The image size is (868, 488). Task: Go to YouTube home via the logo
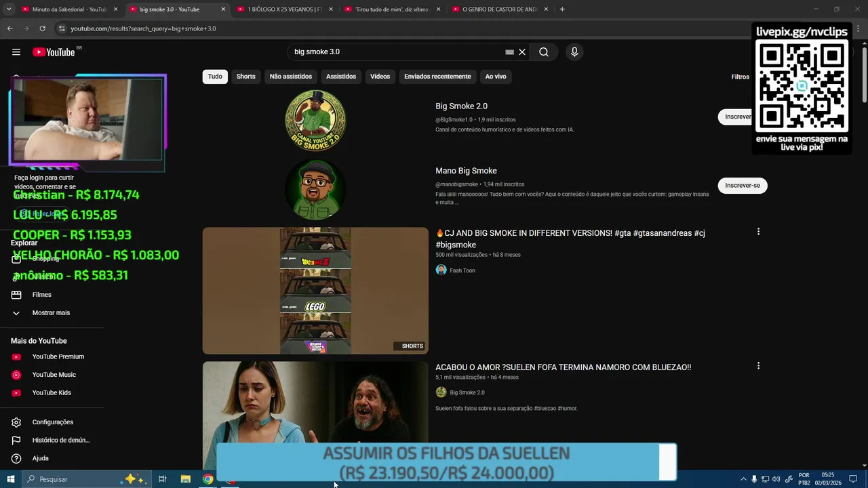[54, 52]
